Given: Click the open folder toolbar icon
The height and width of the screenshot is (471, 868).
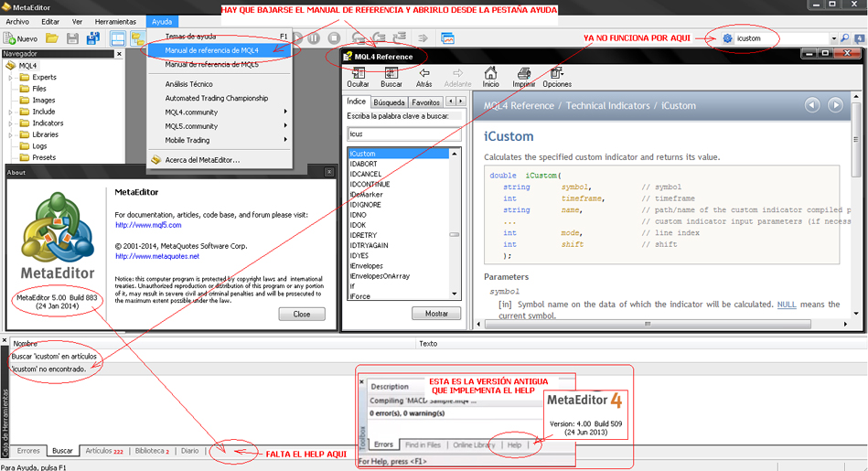Looking at the screenshot, I should coord(52,38).
